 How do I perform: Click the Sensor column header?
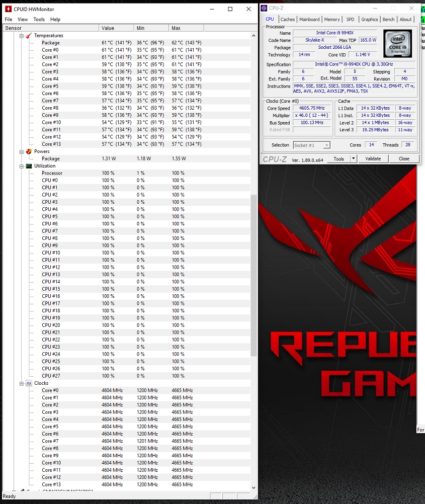pos(50,28)
